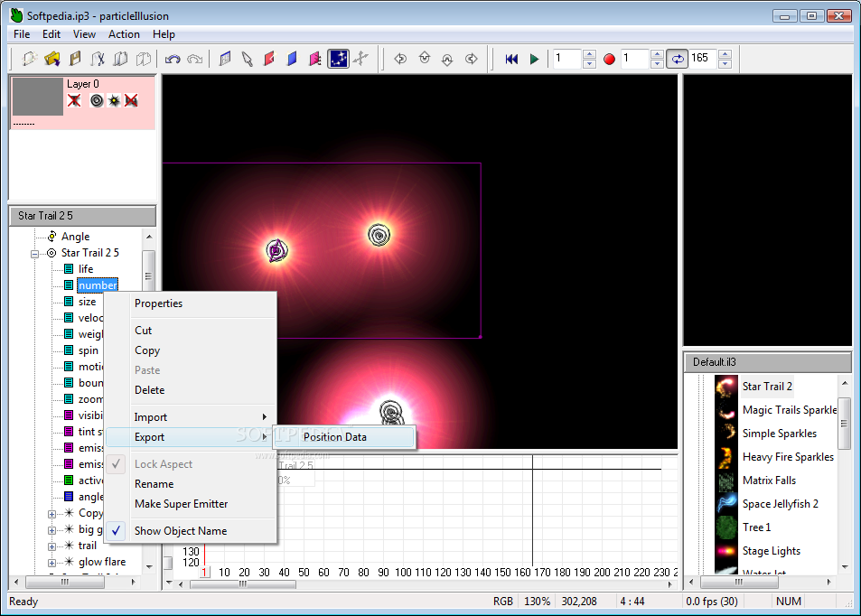Select the Layer 0 gray thumbnail

click(37, 97)
